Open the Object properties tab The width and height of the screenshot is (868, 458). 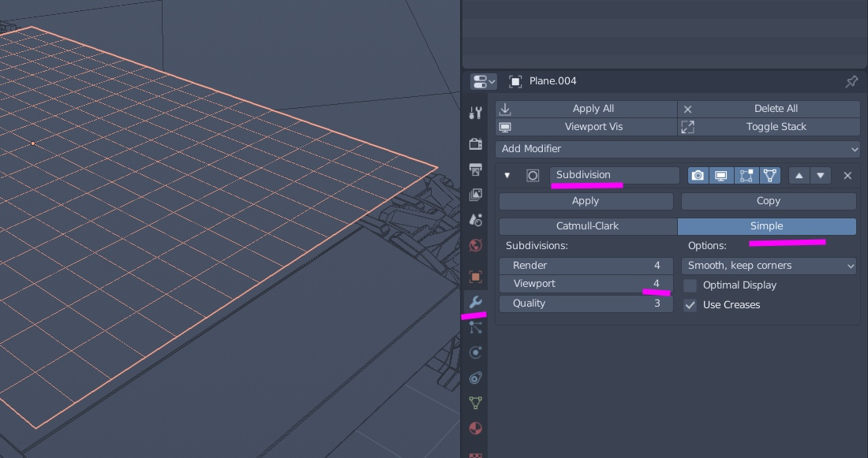click(x=475, y=276)
